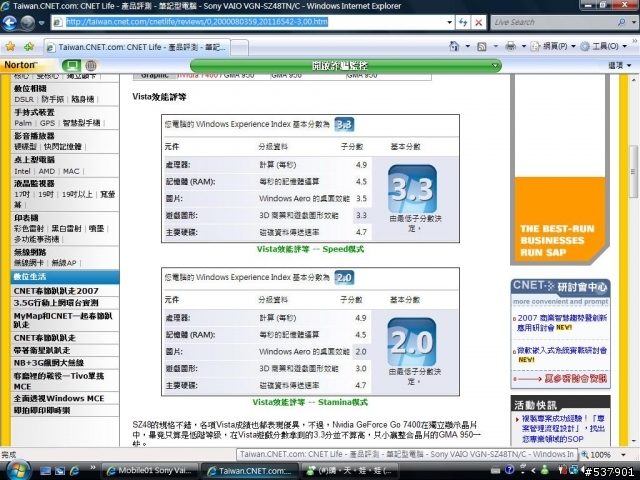The height and width of the screenshot is (480, 640).
Task: Click the green messenger buddy tray icon
Action: pos(544,470)
